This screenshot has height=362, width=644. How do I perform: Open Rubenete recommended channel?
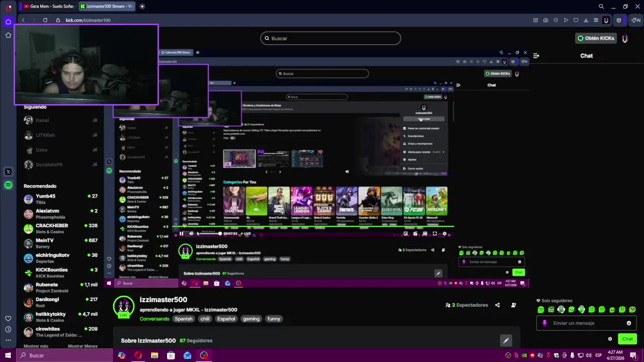point(60,288)
